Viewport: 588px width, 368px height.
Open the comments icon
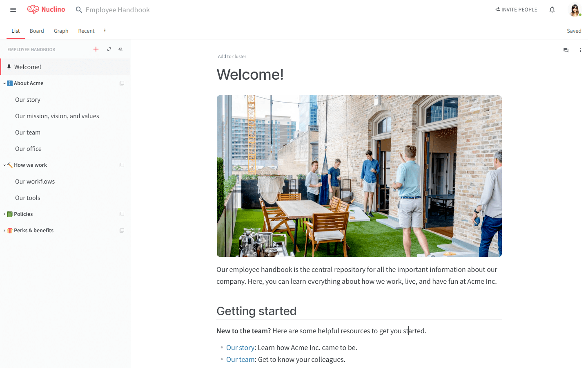pos(566,50)
